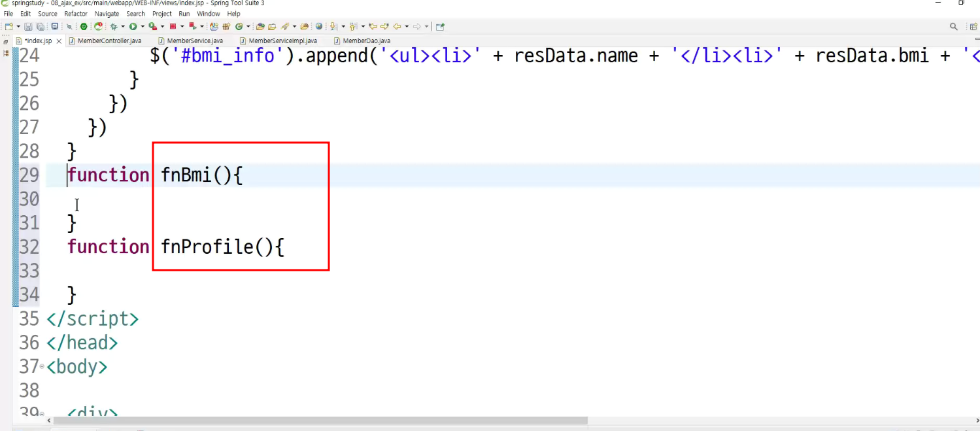Open the Help menu
Screen dimensions: 980x431
[x=233, y=14]
